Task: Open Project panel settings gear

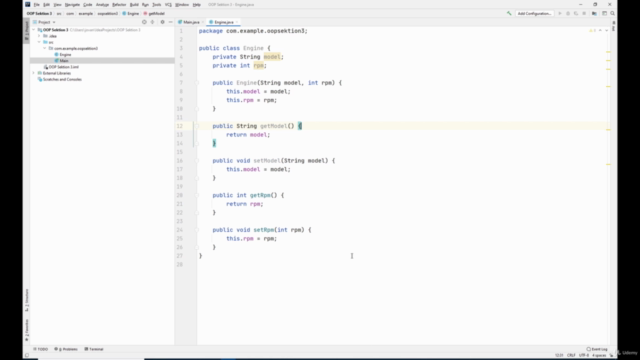Action: click(162, 22)
